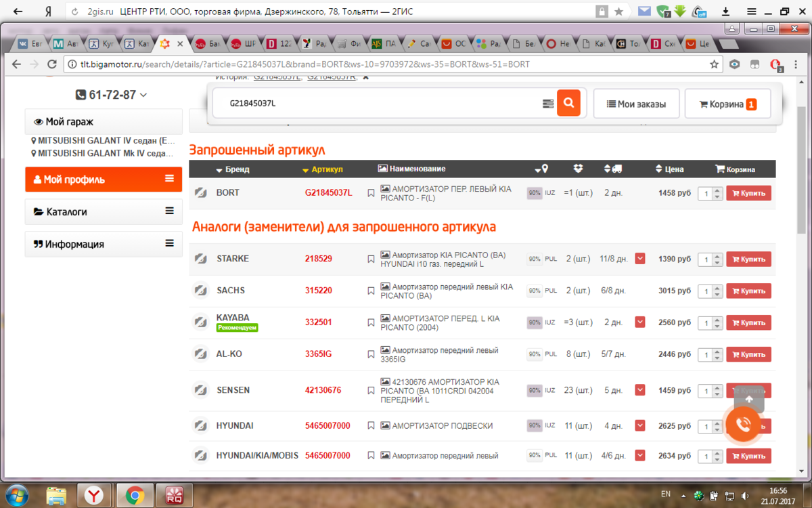
Task: Open Yandex Browser from the taskbar
Action: (x=95, y=496)
